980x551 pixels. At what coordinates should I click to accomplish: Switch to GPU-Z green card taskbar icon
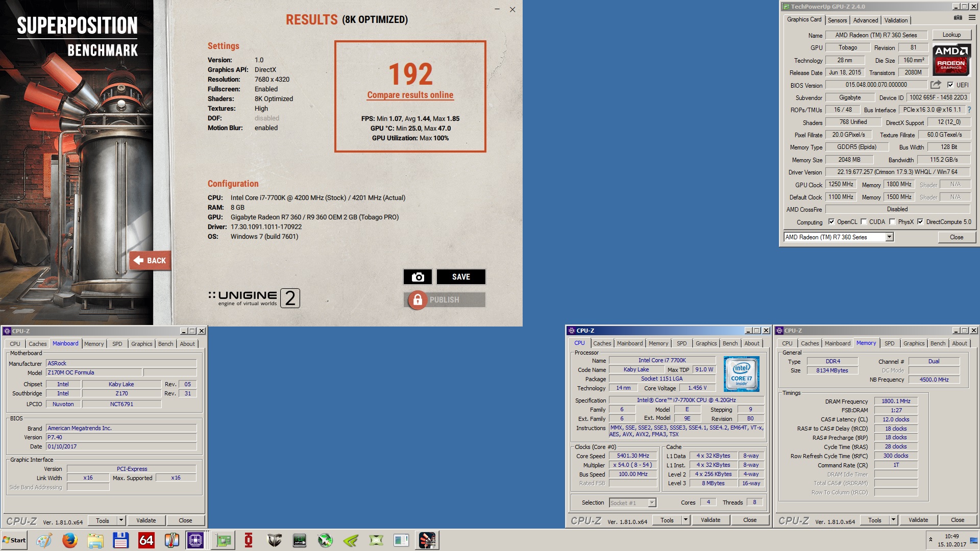pos(223,540)
